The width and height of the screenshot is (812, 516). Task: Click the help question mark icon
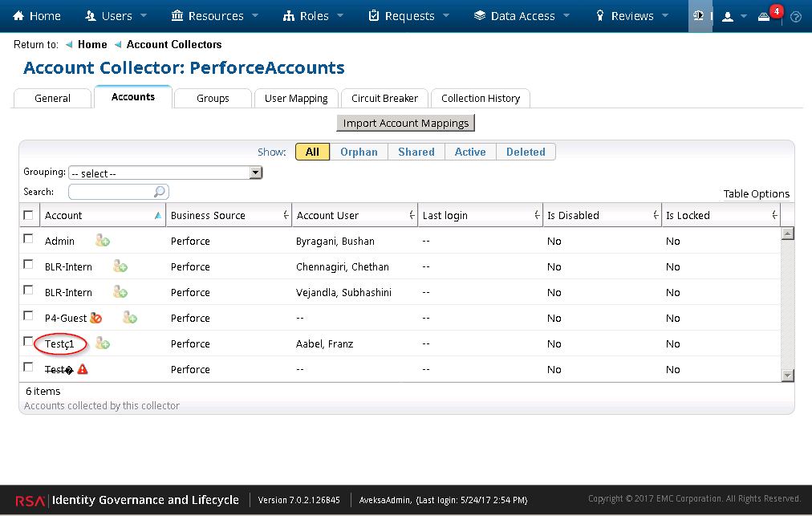point(796,15)
